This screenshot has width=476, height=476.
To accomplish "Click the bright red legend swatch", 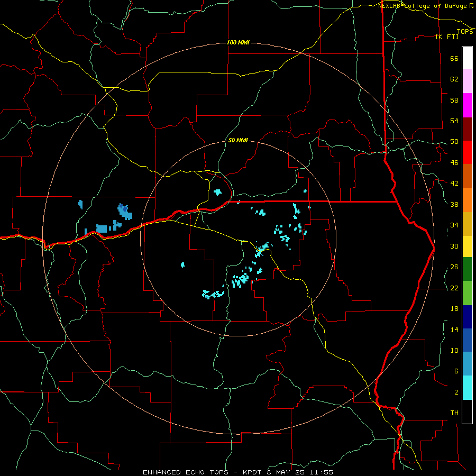I will pyautogui.click(x=467, y=152).
